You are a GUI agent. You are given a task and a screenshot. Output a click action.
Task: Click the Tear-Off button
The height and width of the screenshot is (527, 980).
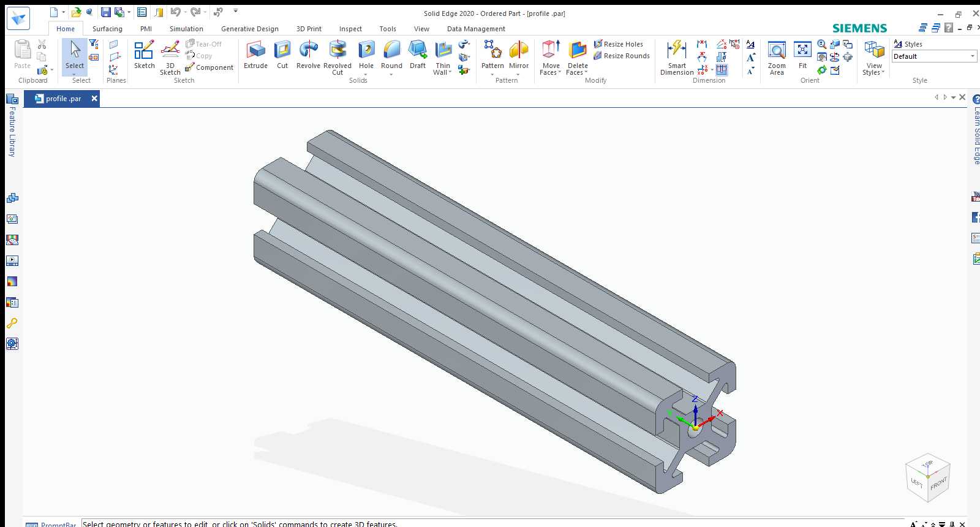coord(203,44)
